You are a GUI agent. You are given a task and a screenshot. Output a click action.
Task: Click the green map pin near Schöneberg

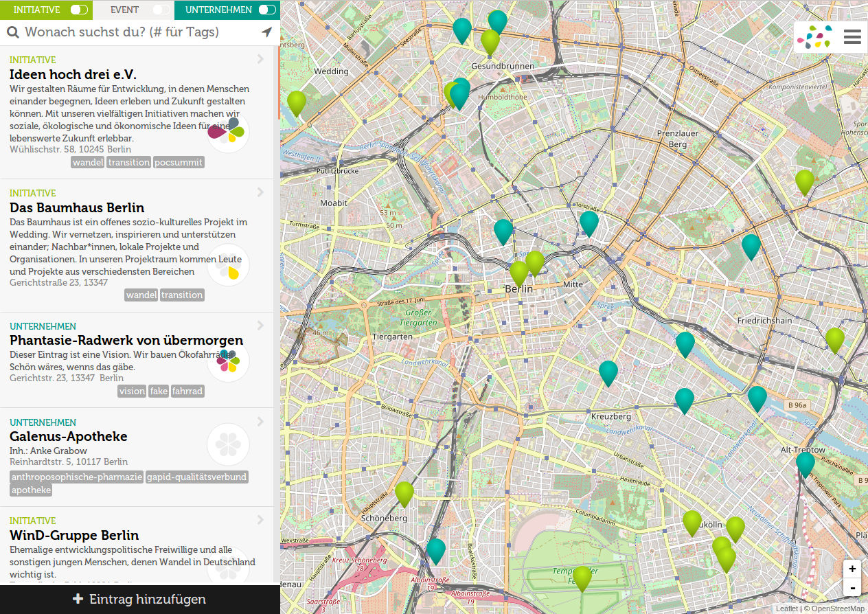pyautogui.click(x=404, y=493)
